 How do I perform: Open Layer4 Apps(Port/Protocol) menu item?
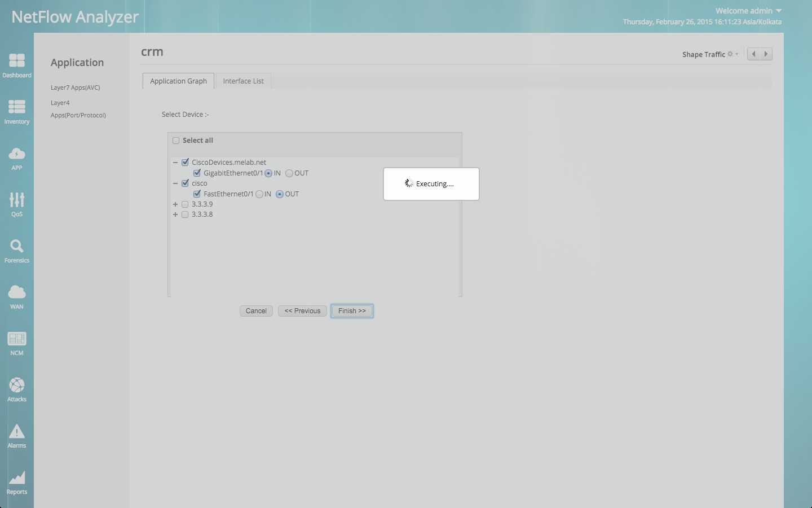point(78,109)
